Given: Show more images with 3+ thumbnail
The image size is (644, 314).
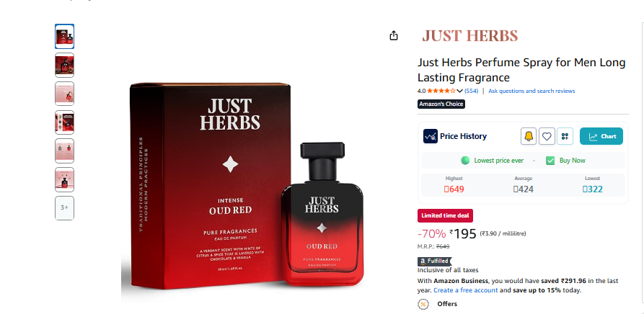Looking at the screenshot, I should click(x=64, y=208).
